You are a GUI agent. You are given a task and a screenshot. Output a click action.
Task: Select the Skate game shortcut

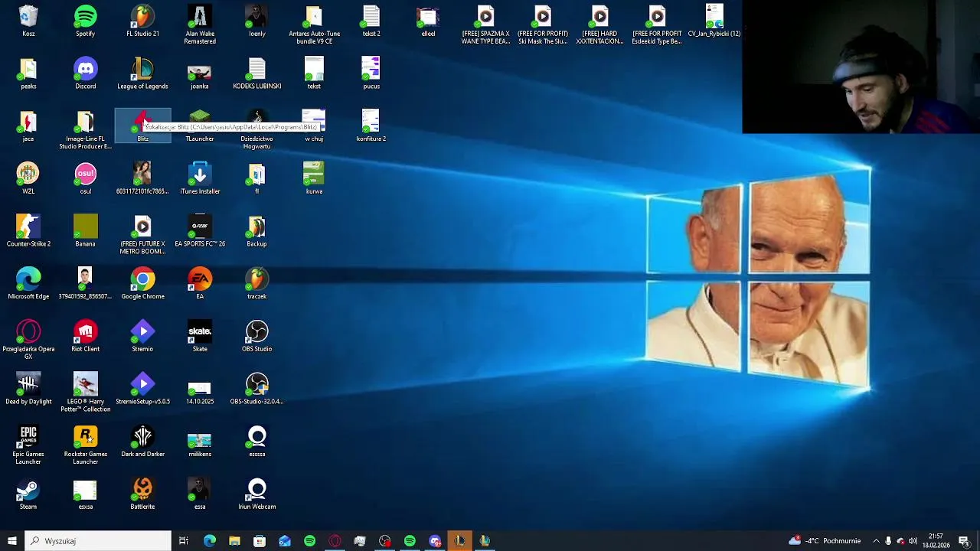click(200, 336)
